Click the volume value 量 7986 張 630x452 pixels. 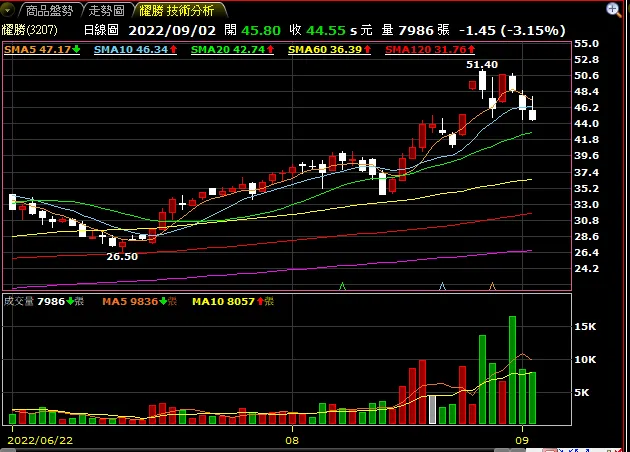(415, 31)
